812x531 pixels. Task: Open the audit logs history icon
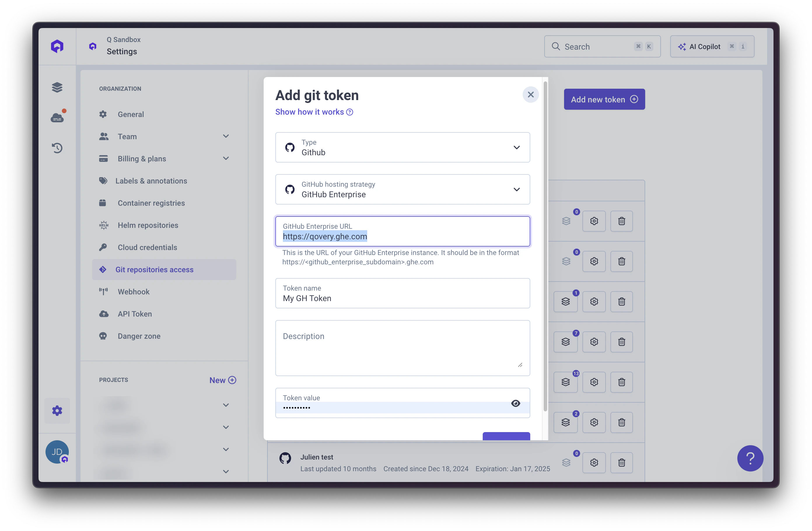pyautogui.click(x=57, y=148)
